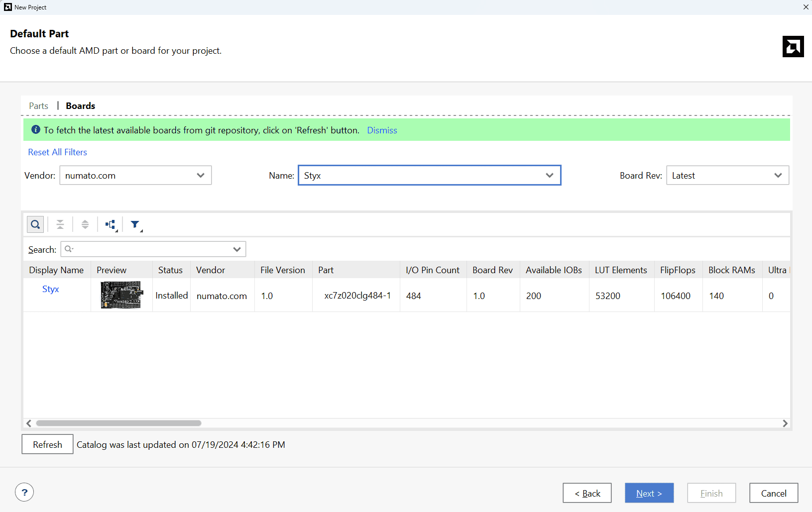Click the AMD logo in header
812x512 pixels.
(x=793, y=47)
